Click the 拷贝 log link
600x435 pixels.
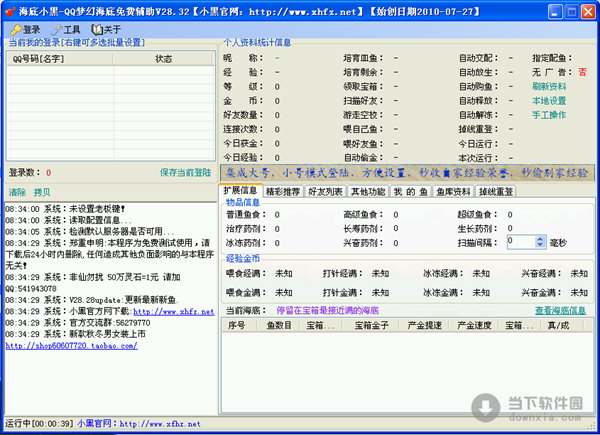point(42,192)
